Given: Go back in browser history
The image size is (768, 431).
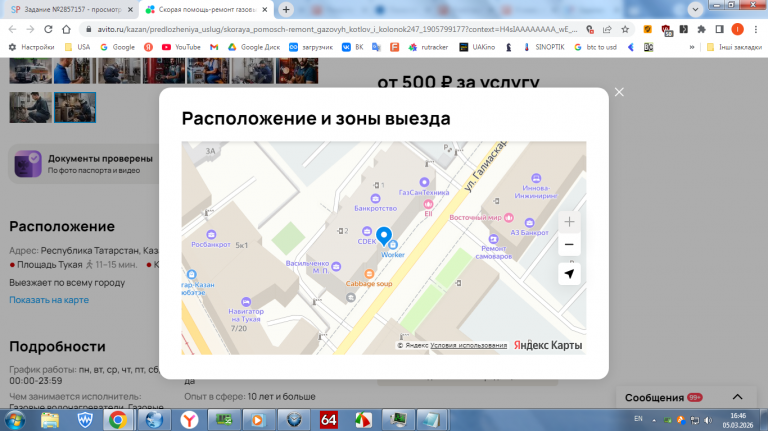Looking at the screenshot, I should [x=13, y=29].
